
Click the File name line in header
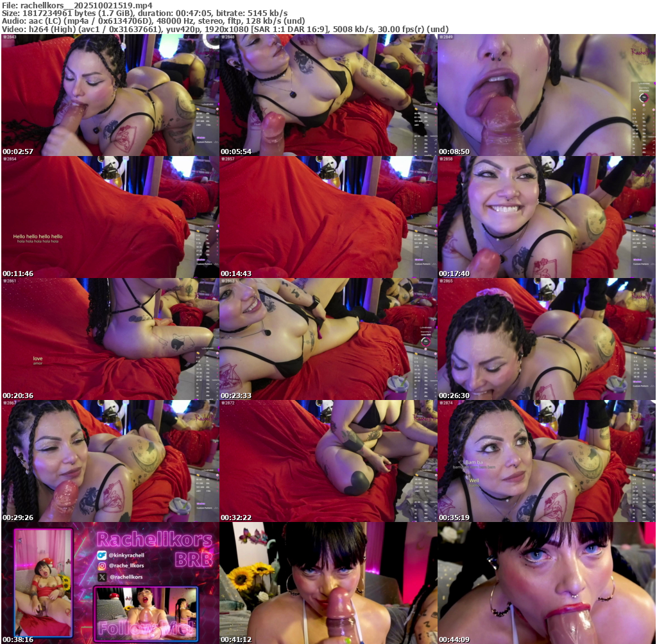[77, 5]
